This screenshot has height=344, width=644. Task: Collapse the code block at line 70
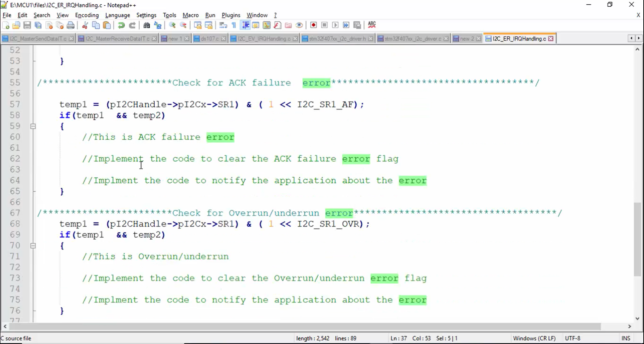(33, 246)
